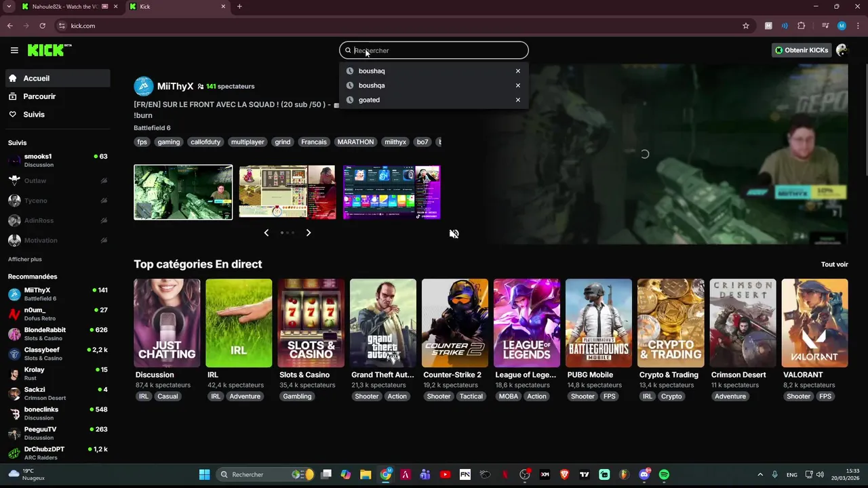The height and width of the screenshot is (488, 868).
Task: Show hidden system tray icons
Action: click(x=760, y=474)
